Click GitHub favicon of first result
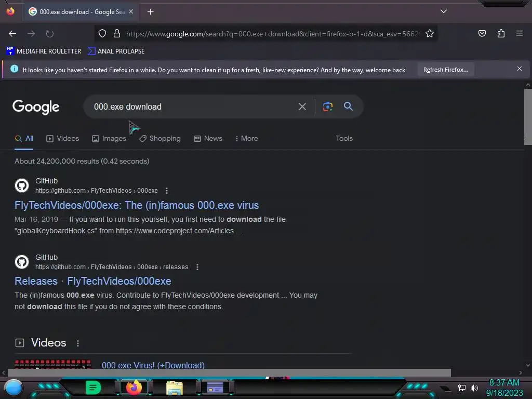532x399 pixels. point(22,185)
